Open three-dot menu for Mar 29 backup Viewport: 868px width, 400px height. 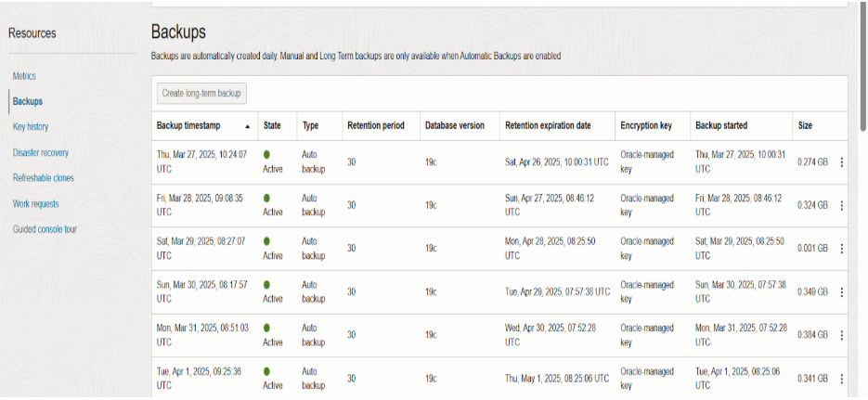pos(841,249)
